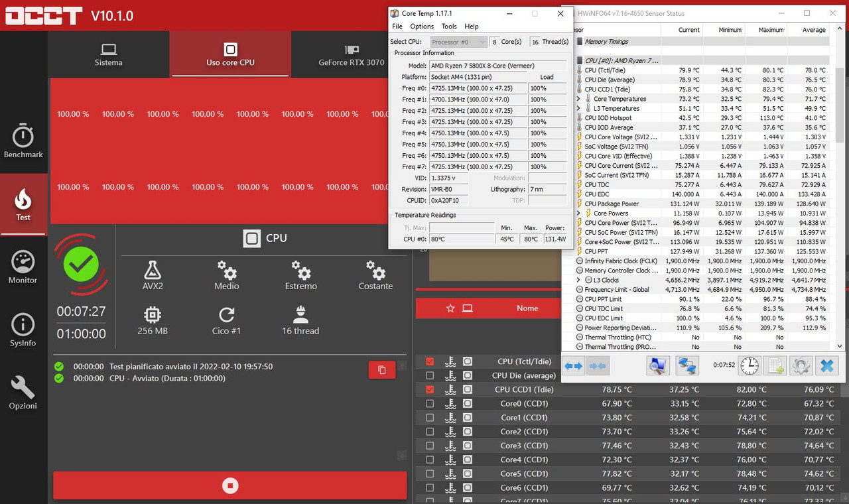Click the HWiNFO scrollbar down arrow

coord(839,346)
